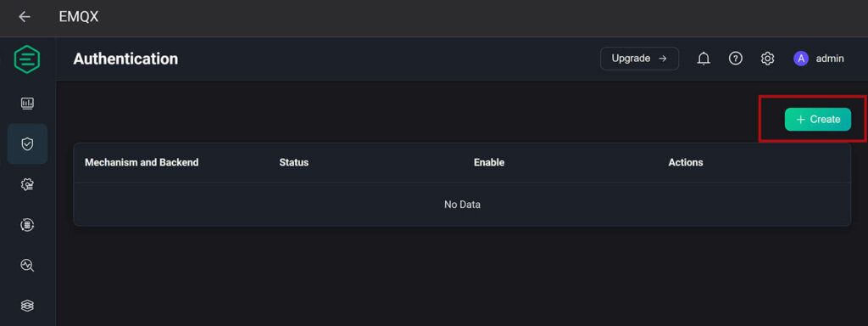Click the Mechanism and Backend column header

(x=142, y=162)
